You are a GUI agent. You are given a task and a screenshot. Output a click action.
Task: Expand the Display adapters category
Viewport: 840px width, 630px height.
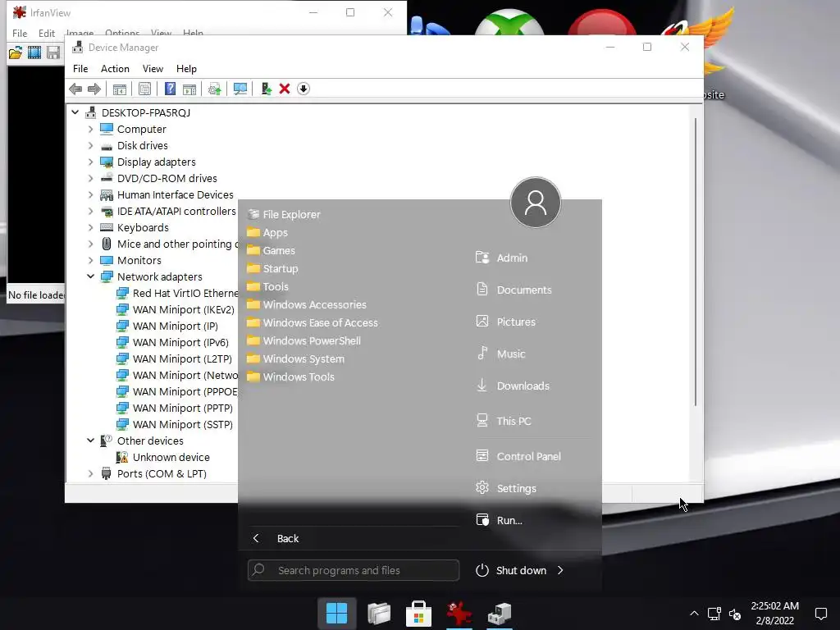tap(90, 162)
